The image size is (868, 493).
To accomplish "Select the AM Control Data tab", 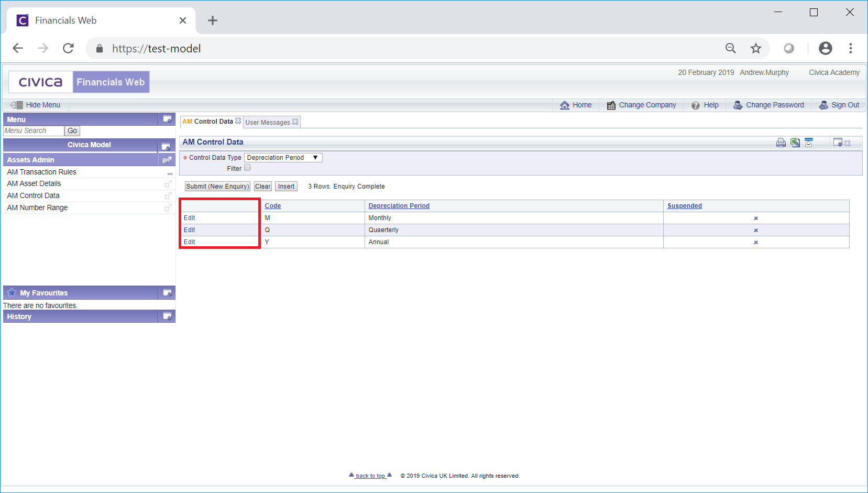I will (x=207, y=122).
